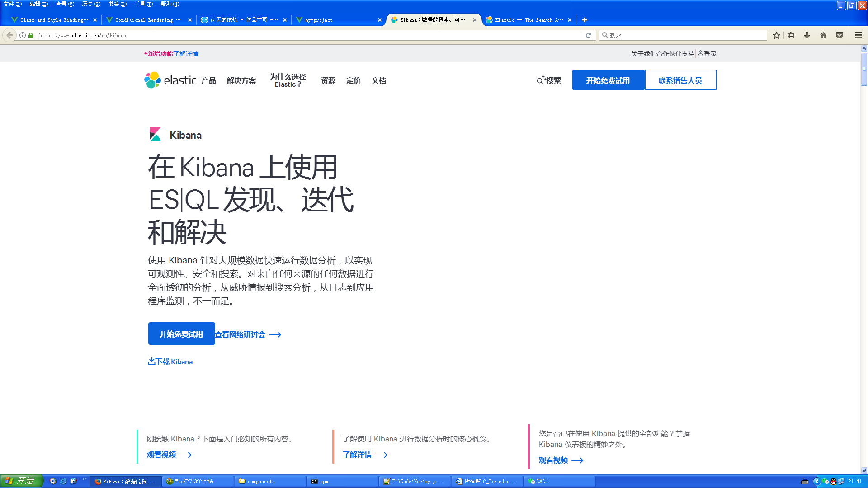
Task: Click the 关于我们 link
Action: pos(644,53)
